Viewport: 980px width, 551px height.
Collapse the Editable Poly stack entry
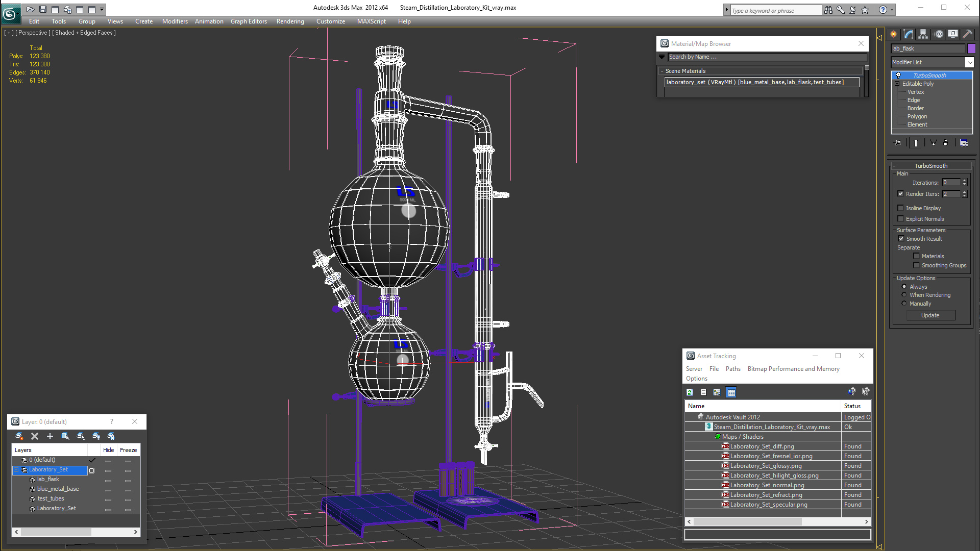pos(897,84)
